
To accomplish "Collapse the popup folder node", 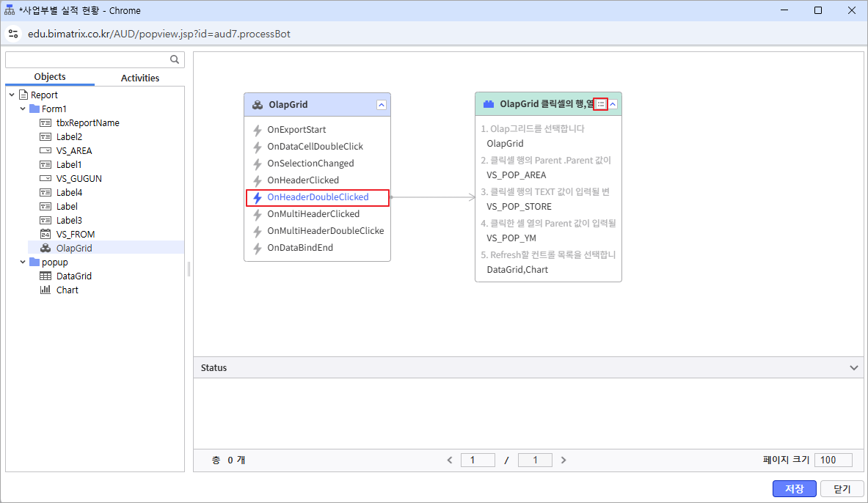I will pyautogui.click(x=23, y=262).
